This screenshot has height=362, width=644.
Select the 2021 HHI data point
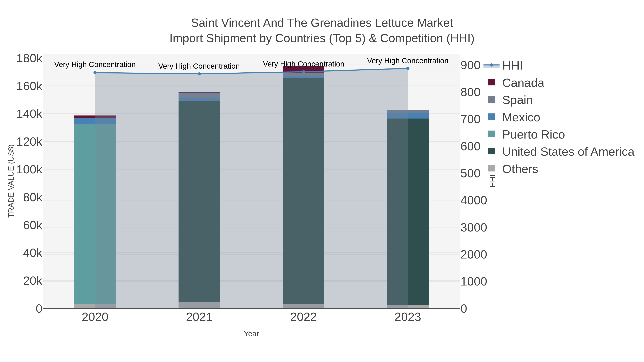[199, 74]
